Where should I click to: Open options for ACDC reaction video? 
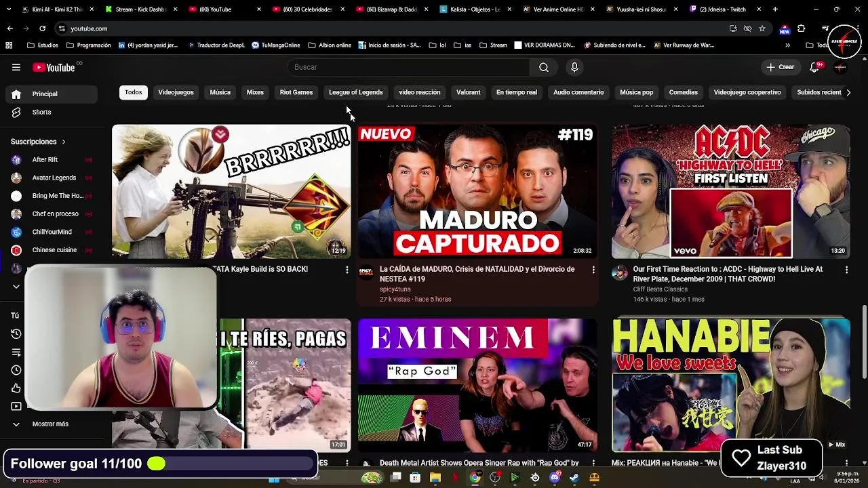tap(846, 270)
